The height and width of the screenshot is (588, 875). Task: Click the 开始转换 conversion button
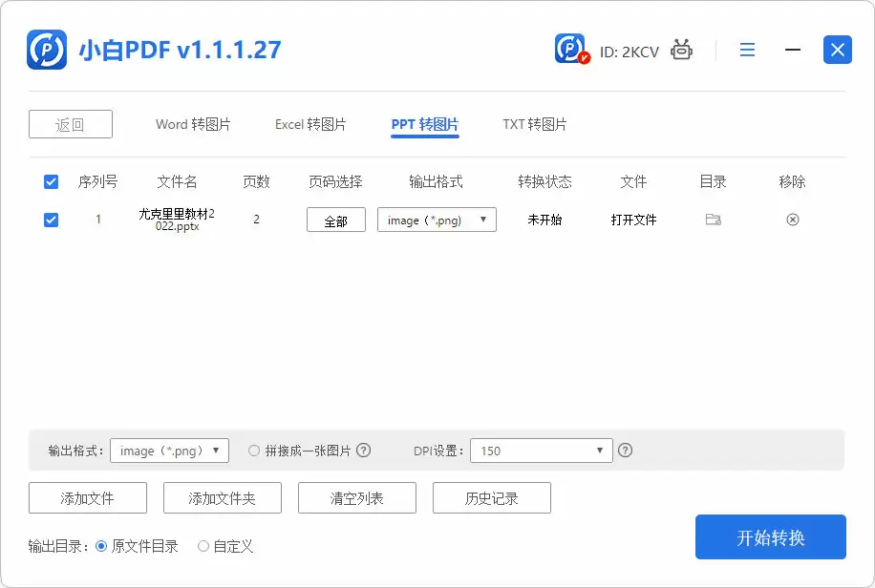tap(770, 536)
